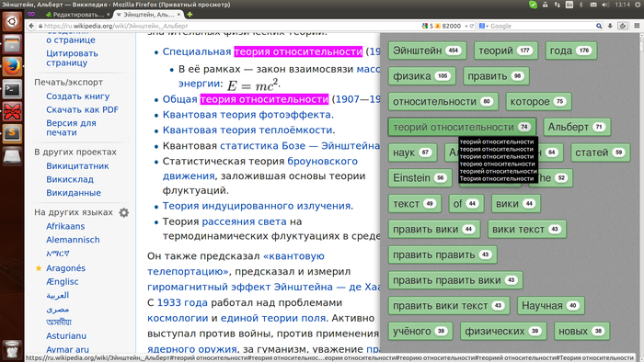The image size is (644, 362).
Task: Open Sublime Text from the dock
Action: tap(12, 133)
